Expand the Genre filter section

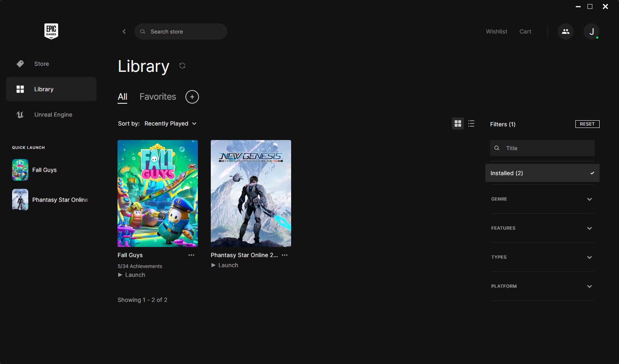[x=542, y=199]
